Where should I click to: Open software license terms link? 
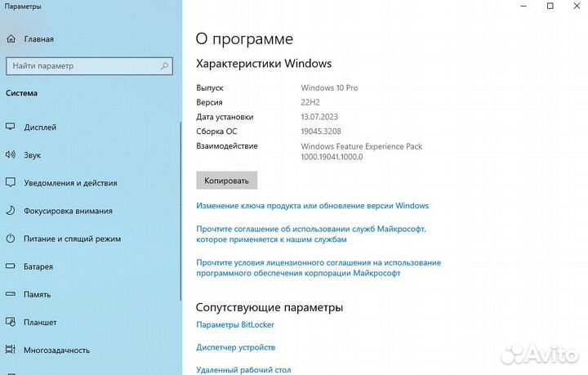coord(318,268)
